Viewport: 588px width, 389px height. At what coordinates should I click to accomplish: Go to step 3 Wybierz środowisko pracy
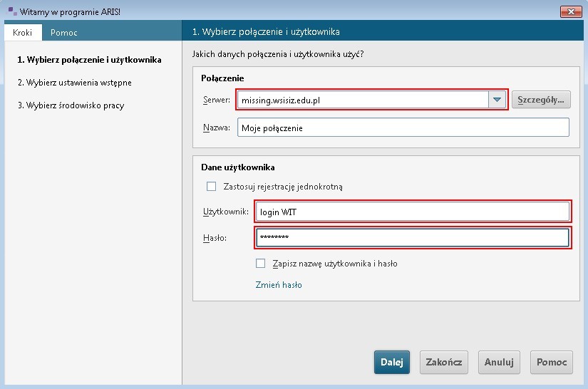coord(71,105)
